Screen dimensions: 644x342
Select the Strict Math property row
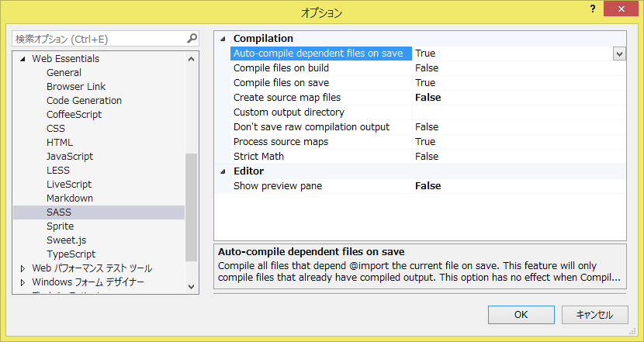click(258, 157)
